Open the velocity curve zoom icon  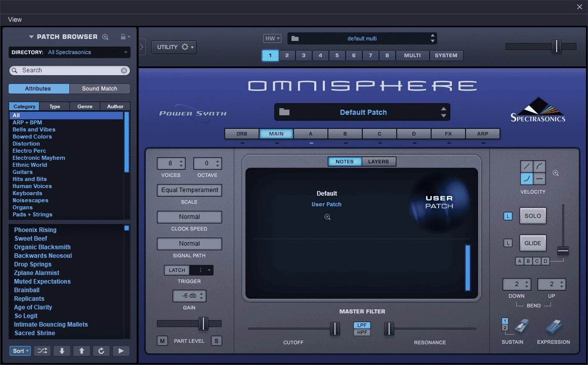click(556, 173)
